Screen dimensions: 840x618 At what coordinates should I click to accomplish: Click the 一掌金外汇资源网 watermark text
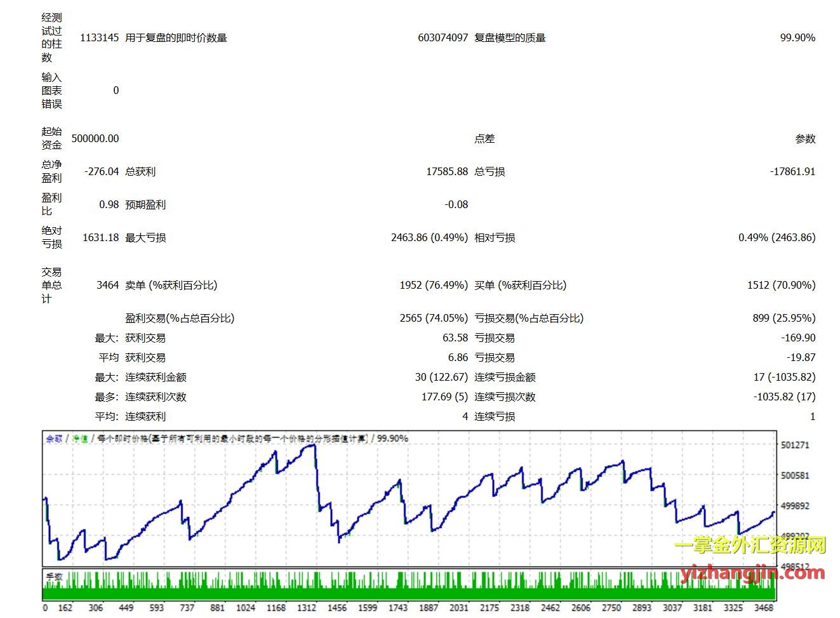point(749,545)
